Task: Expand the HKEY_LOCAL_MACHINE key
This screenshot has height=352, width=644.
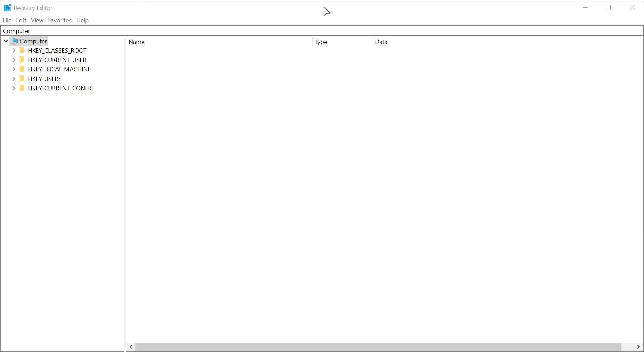Action: (x=14, y=69)
